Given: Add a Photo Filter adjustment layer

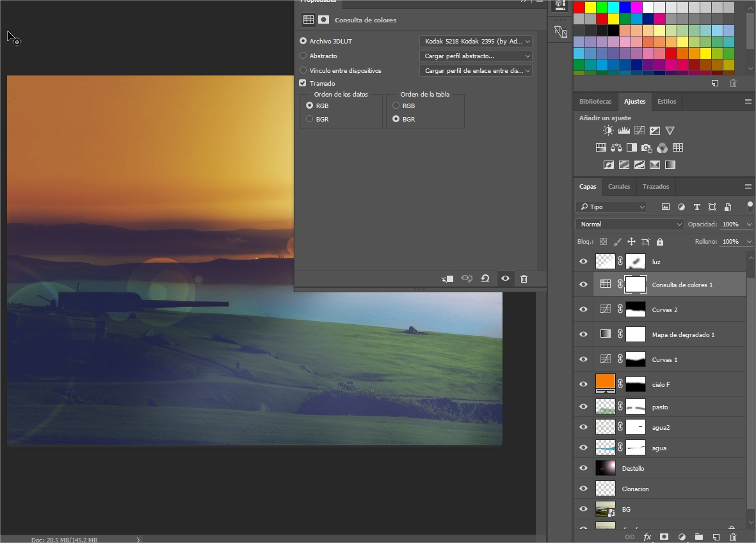Looking at the screenshot, I should click(647, 148).
